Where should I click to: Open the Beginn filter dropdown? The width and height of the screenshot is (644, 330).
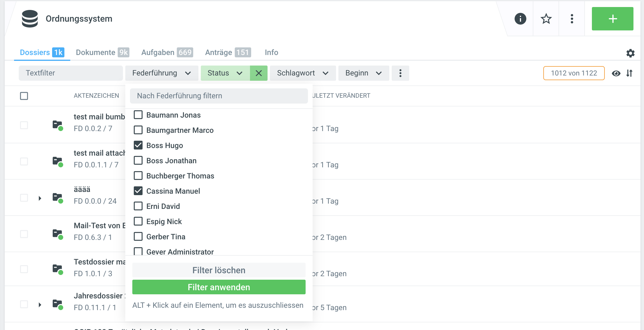[x=364, y=73]
